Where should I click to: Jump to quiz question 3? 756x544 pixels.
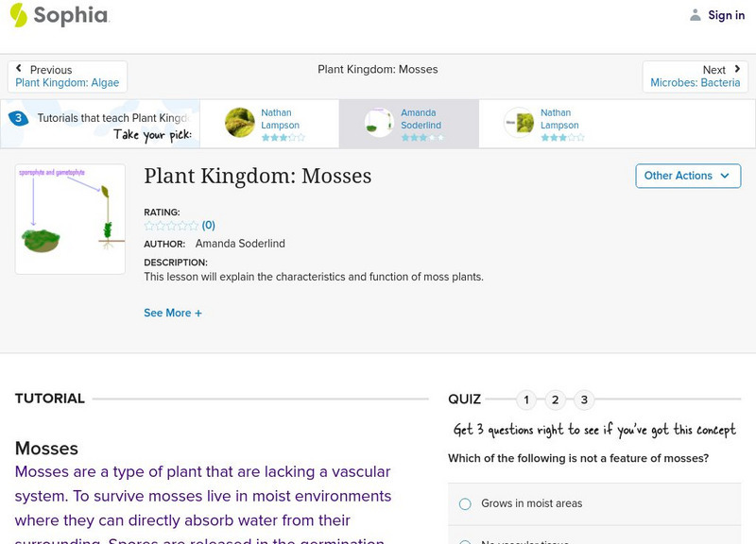584,399
